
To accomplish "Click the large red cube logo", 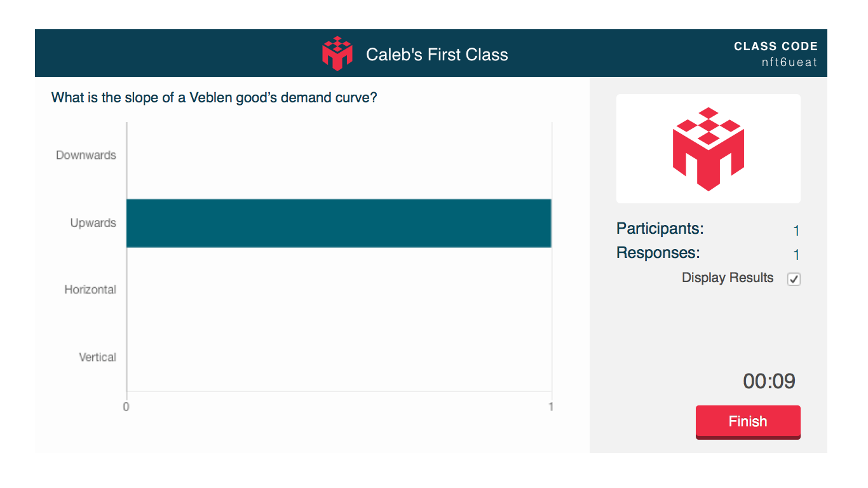I will [708, 149].
